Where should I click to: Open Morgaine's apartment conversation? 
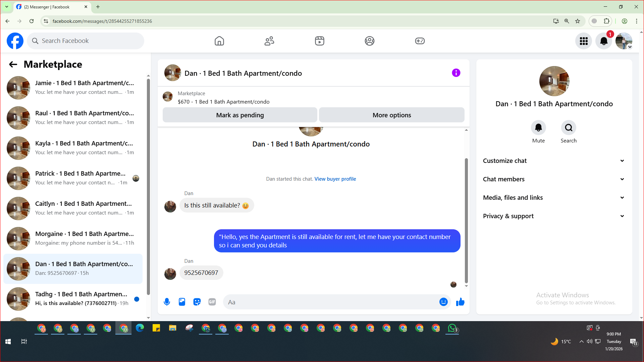[73, 239]
